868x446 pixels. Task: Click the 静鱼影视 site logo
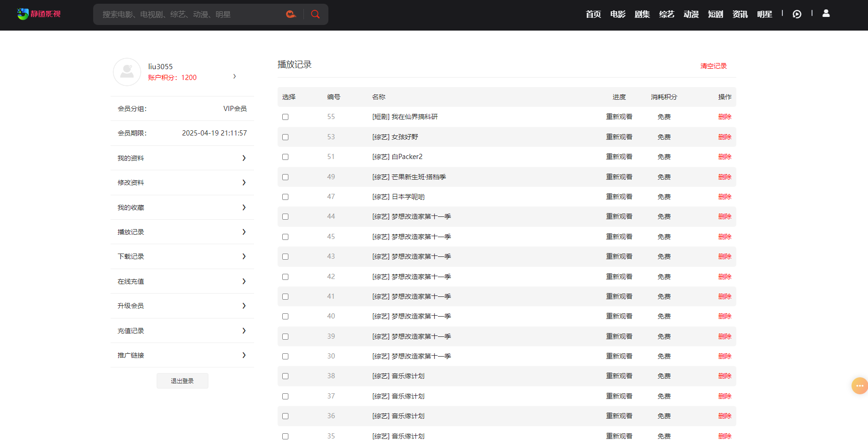point(39,14)
